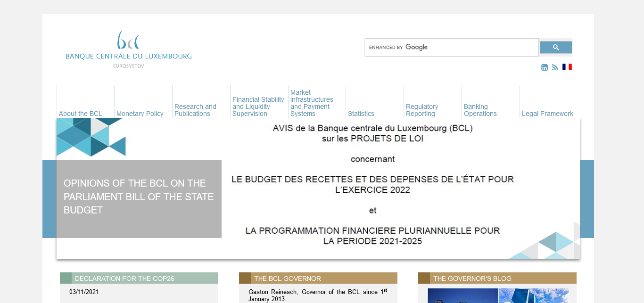Click the AVIS budget document banner image
The height and width of the screenshot is (303, 644).
coord(372,188)
